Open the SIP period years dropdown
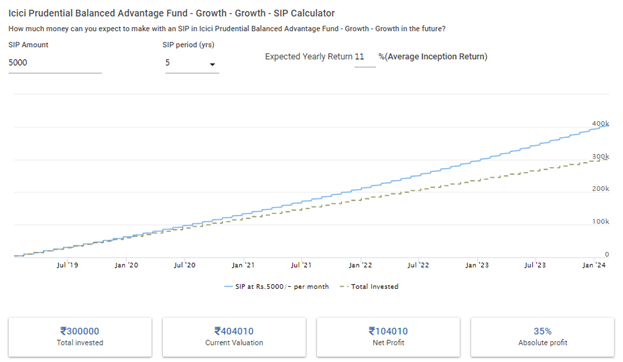The image size is (623, 362). coord(192,64)
